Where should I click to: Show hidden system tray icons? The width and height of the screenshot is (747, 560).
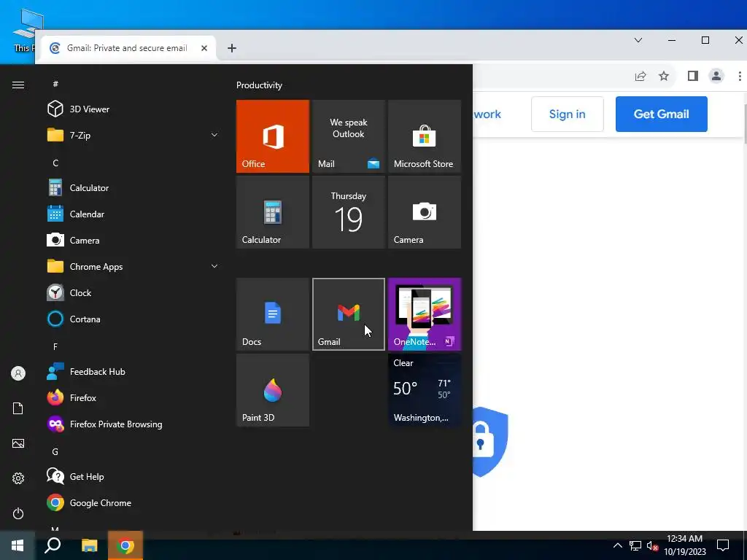[617, 545]
